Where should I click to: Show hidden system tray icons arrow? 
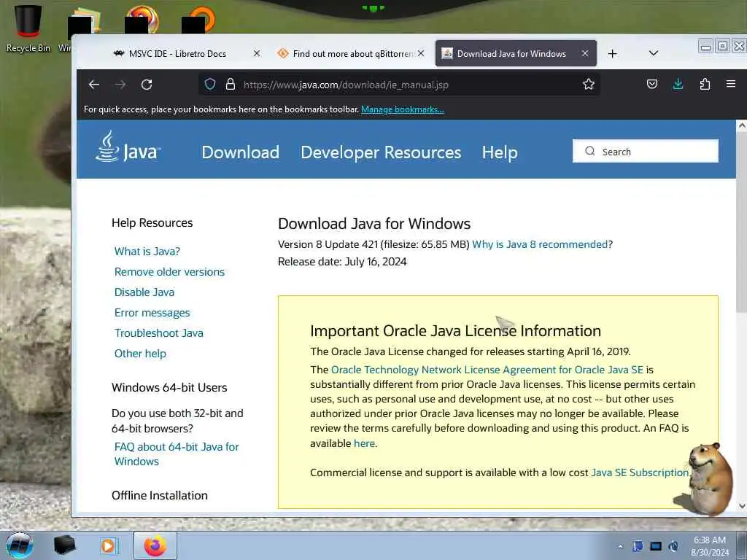point(620,547)
